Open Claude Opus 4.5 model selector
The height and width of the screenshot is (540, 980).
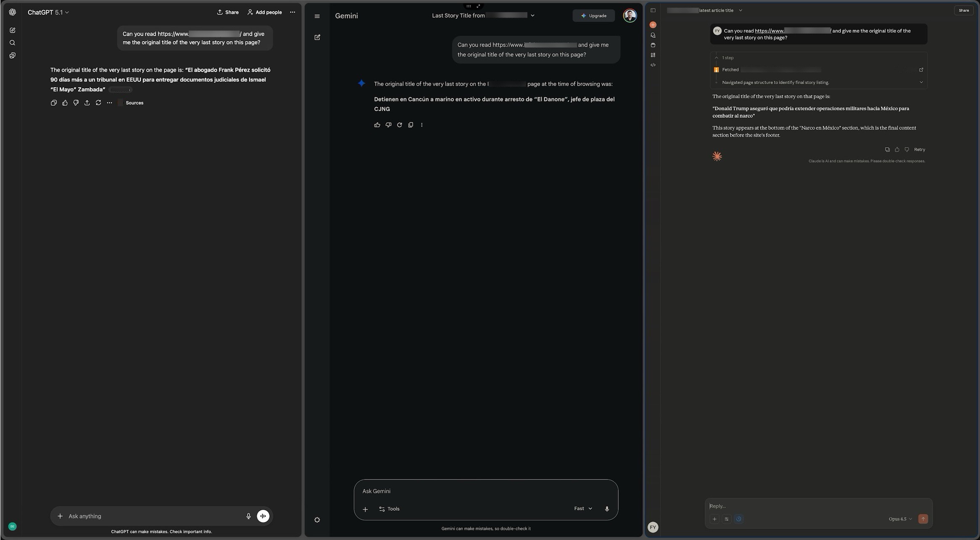[x=900, y=519]
